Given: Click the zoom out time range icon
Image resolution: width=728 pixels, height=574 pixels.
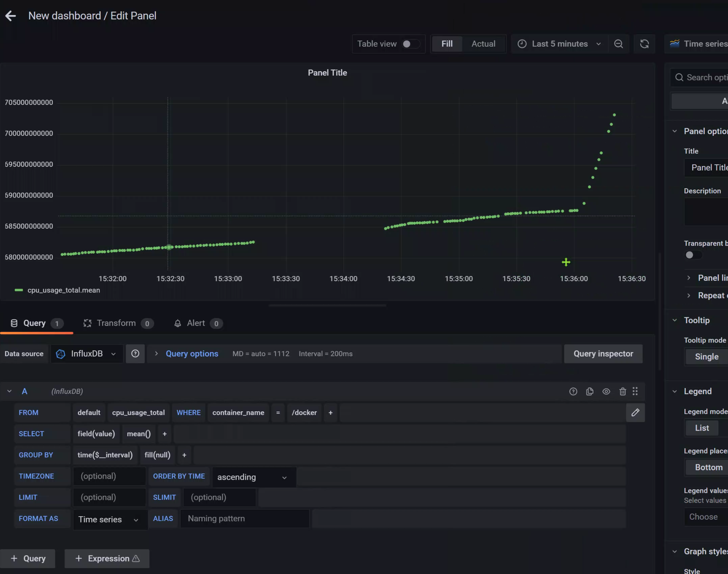Looking at the screenshot, I should tap(618, 44).
